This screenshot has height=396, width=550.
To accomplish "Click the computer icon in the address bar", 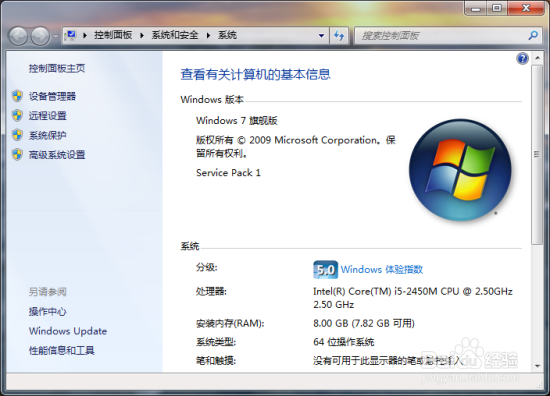I will pyautogui.click(x=71, y=35).
